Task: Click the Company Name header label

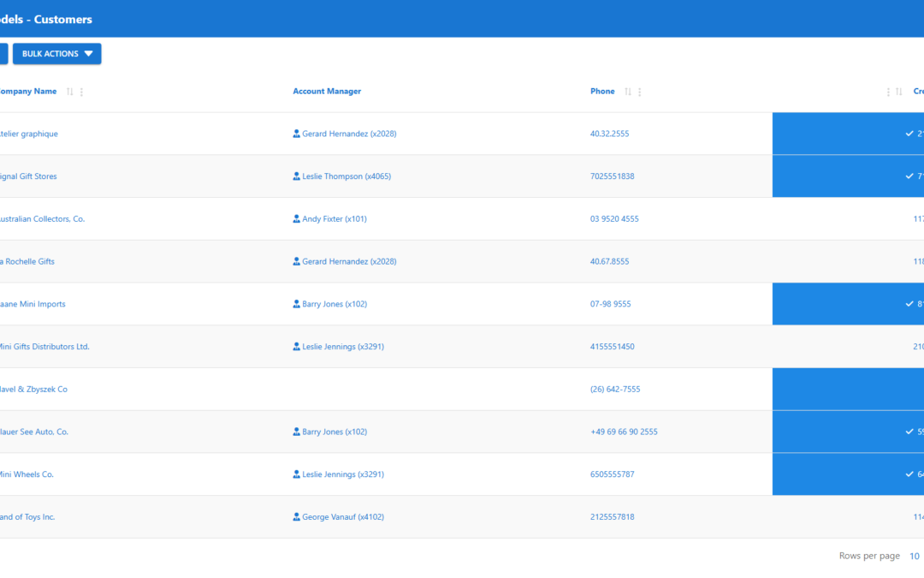Action: 27,92
